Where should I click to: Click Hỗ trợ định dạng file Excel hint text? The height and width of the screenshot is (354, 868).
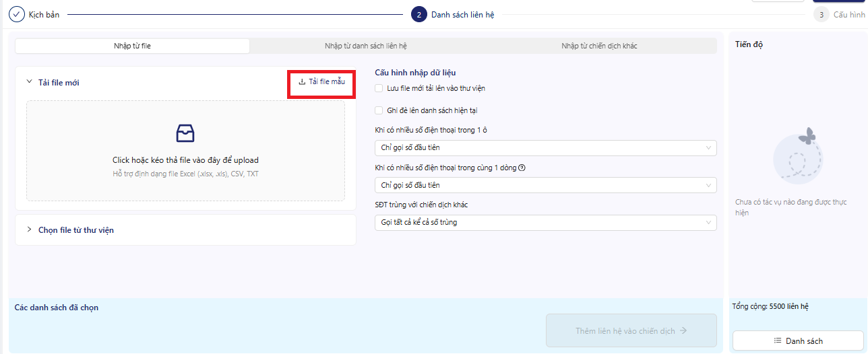[185, 174]
